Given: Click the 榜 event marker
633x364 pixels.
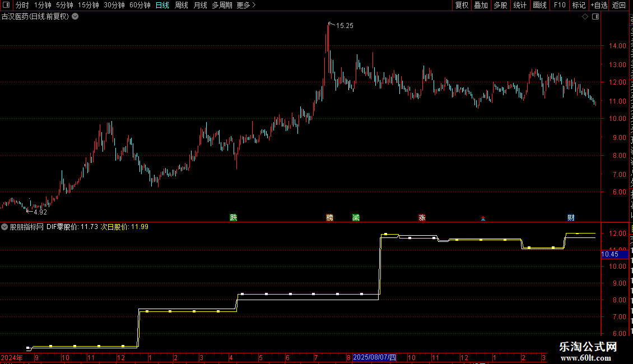Looking at the screenshot, I should [x=330, y=217].
